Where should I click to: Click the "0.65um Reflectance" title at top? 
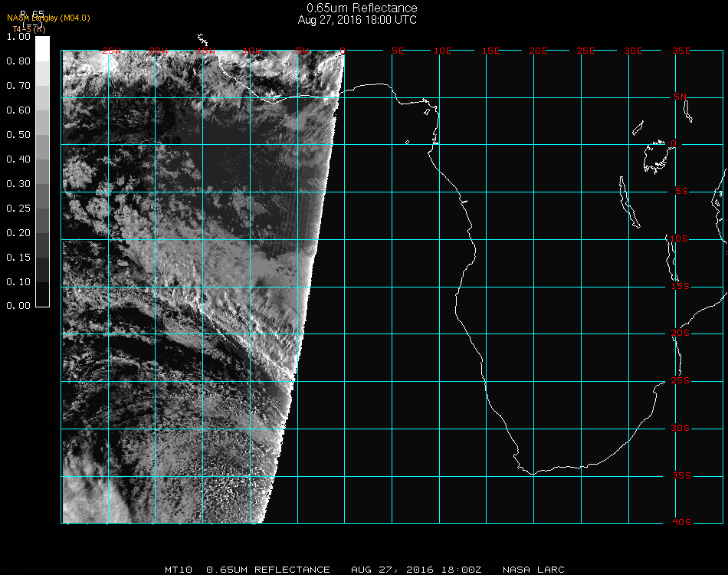coord(362,8)
